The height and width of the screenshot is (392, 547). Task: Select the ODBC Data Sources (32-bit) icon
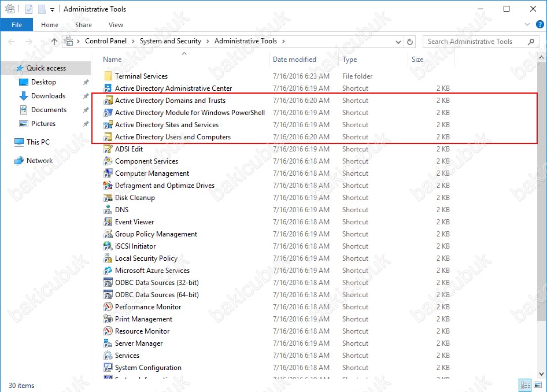pos(108,283)
